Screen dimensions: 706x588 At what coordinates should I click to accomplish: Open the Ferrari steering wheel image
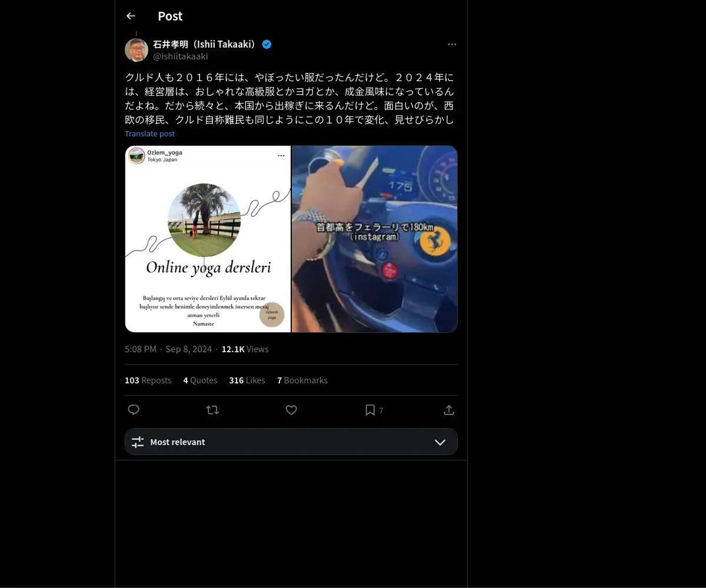(375, 239)
